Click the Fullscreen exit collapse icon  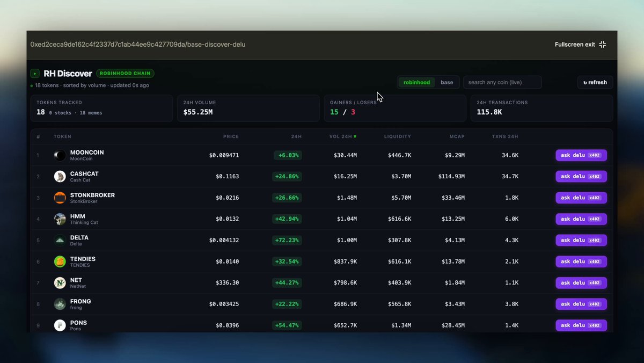coord(603,45)
